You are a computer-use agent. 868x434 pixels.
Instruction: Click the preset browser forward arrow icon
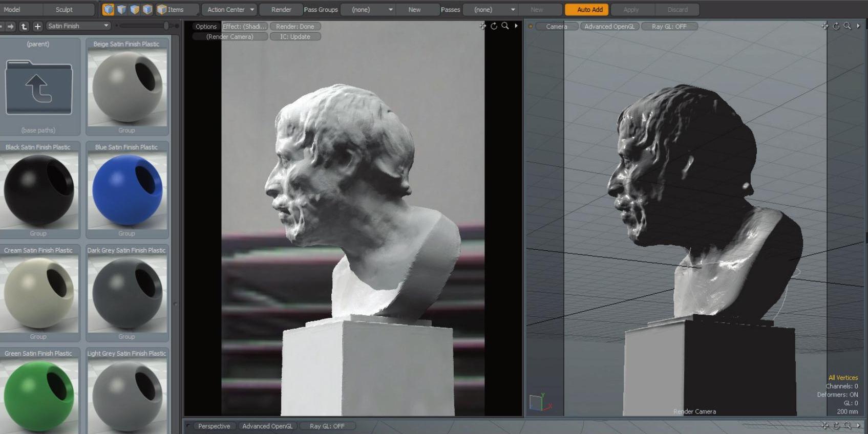(x=11, y=26)
